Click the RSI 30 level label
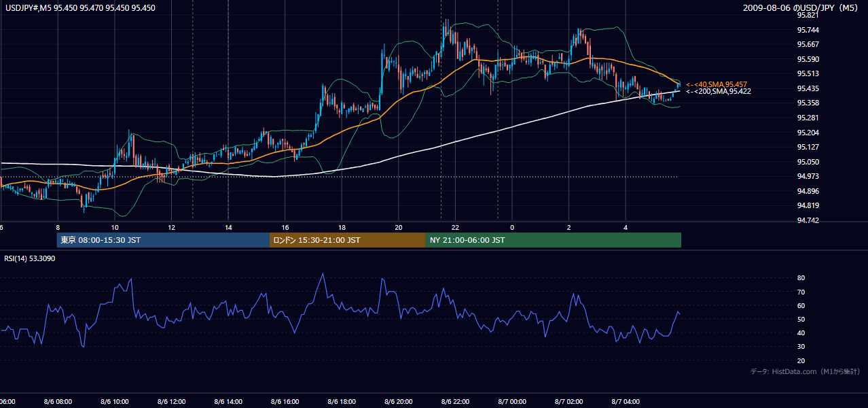The height and width of the screenshot is (408, 868). [801, 347]
